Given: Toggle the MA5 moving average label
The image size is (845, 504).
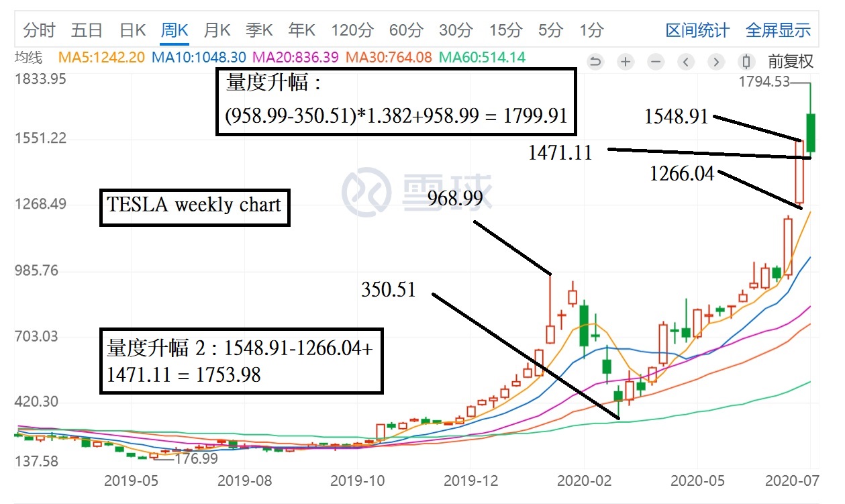Looking at the screenshot, I should point(101,58).
